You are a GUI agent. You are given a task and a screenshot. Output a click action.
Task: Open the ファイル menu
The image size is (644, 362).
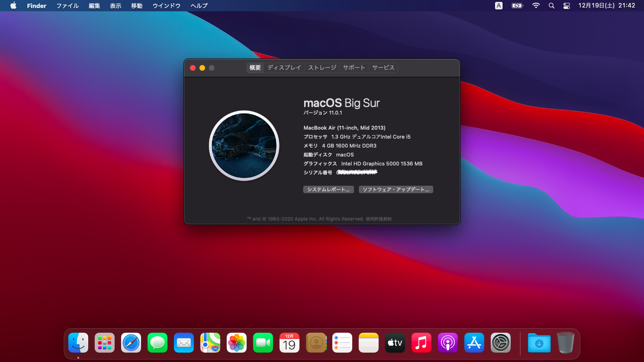pyautogui.click(x=67, y=6)
